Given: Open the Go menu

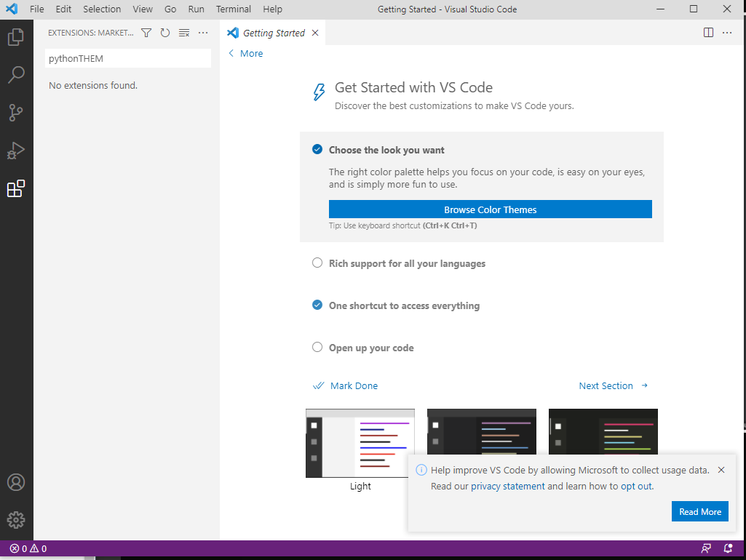Looking at the screenshot, I should pos(170,9).
